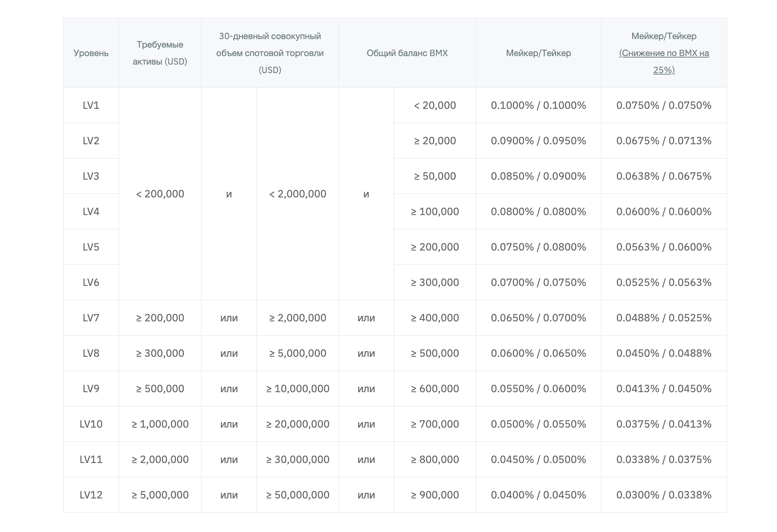Click the LV12 level cell
The height and width of the screenshot is (532, 777).
(x=91, y=495)
